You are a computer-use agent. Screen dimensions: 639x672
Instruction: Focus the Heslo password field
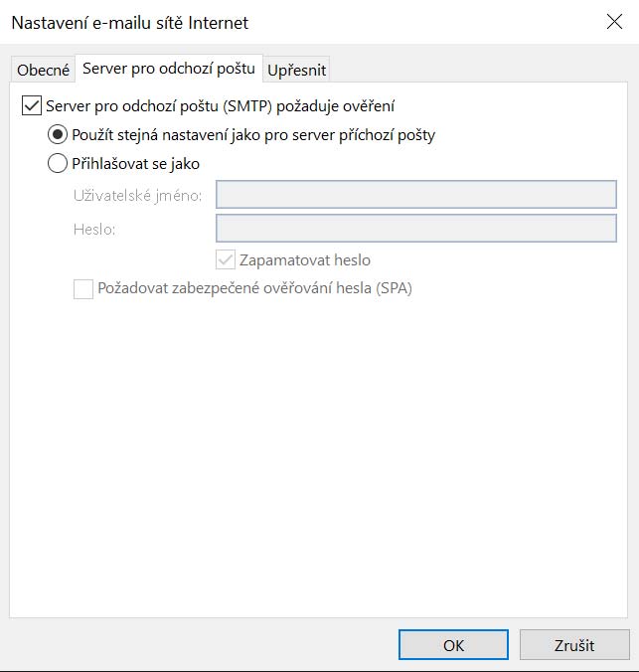pyautogui.click(x=416, y=229)
